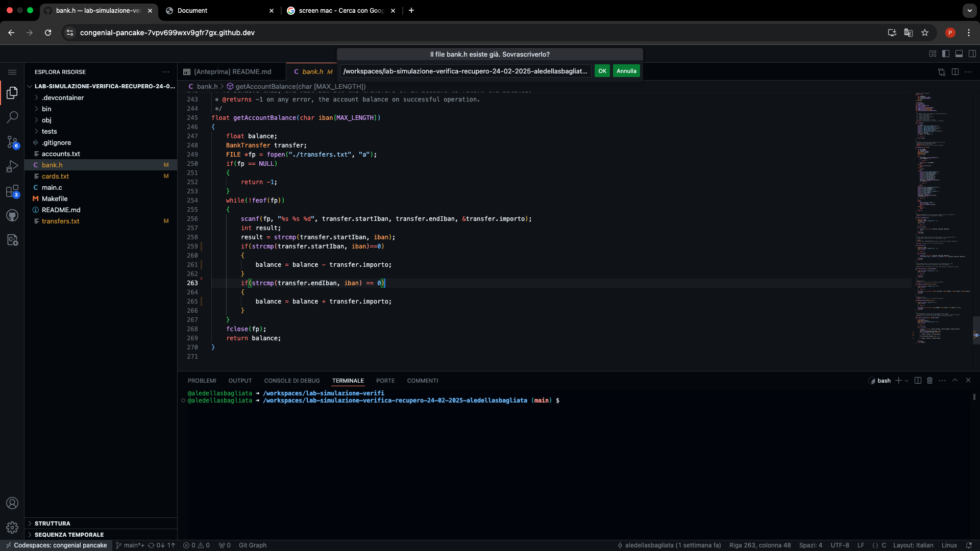
Task: Toggle the primary sidebar layout button
Action: 946,54
